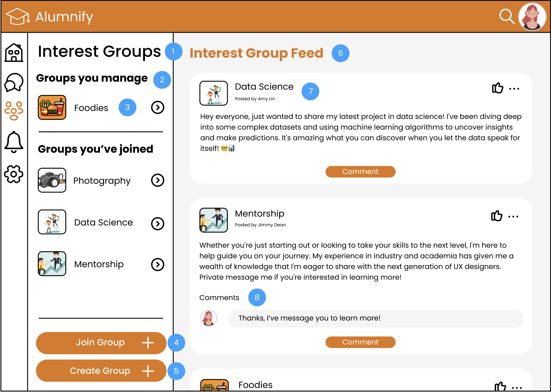Expand the Data Science group chevron

pos(157,224)
